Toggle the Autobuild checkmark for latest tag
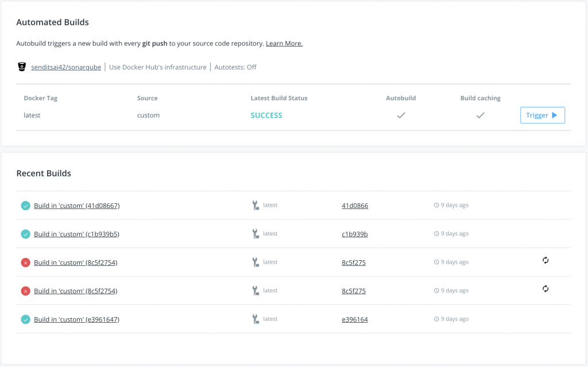Viewport: 588px width, 367px height. [x=401, y=115]
